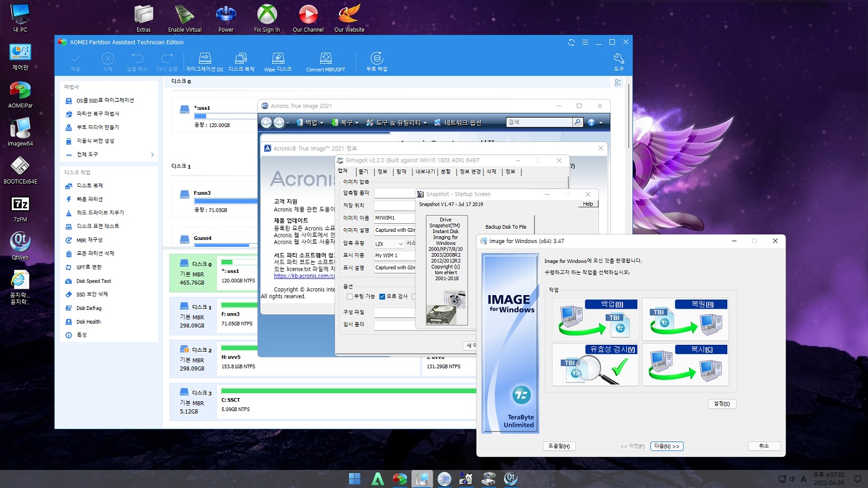The image size is (868, 488).
Task: Open the Acronis help dropdown arrow
Action: (x=601, y=123)
